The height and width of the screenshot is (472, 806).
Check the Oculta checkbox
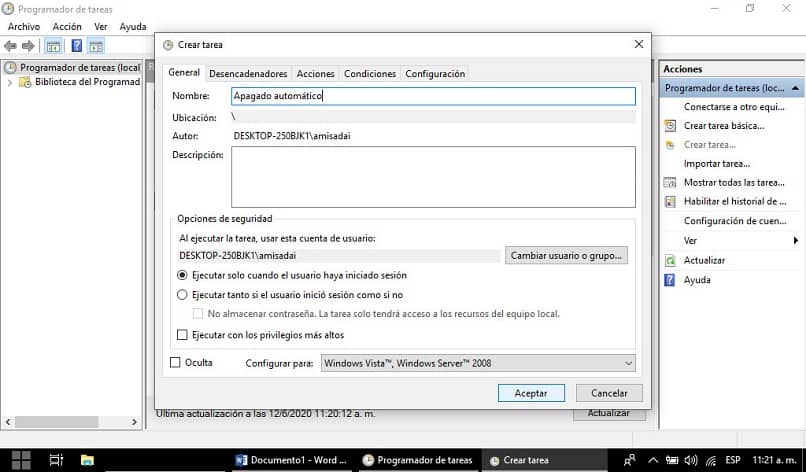tap(175, 362)
